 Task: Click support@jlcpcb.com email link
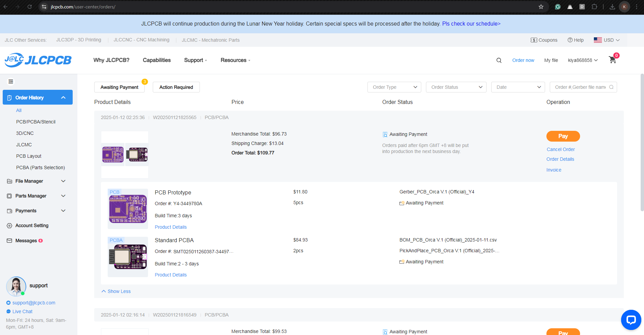[34, 303]
